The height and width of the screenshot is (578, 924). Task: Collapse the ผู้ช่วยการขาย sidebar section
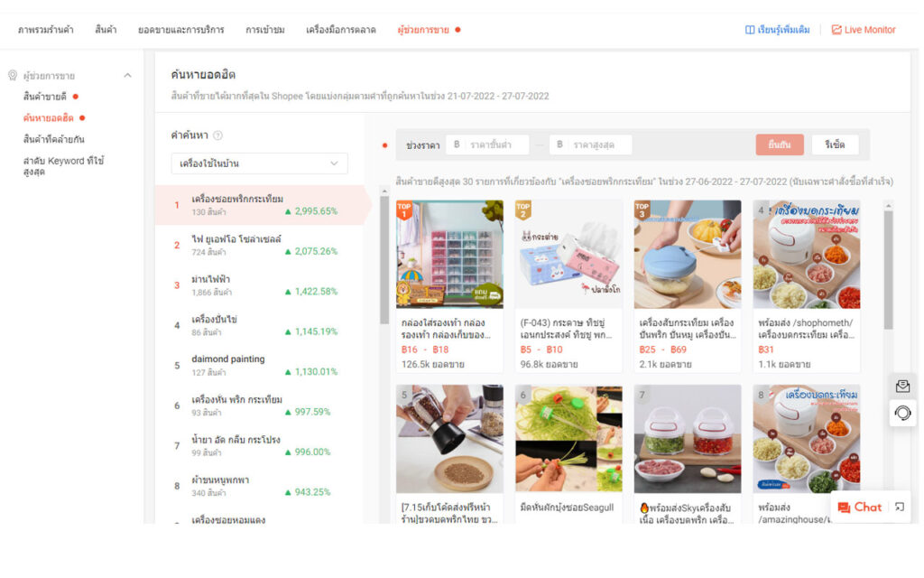pos(127,76)
